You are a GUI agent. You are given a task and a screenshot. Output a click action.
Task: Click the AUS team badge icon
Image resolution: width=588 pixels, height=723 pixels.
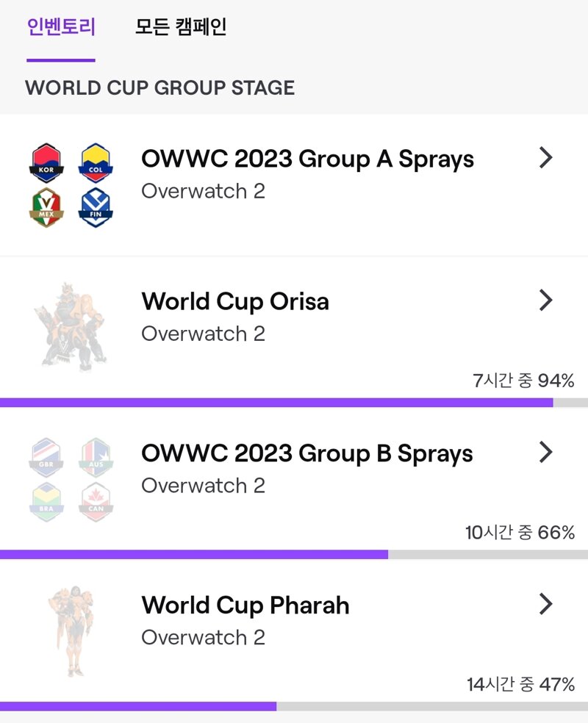[x=96, y=458]
